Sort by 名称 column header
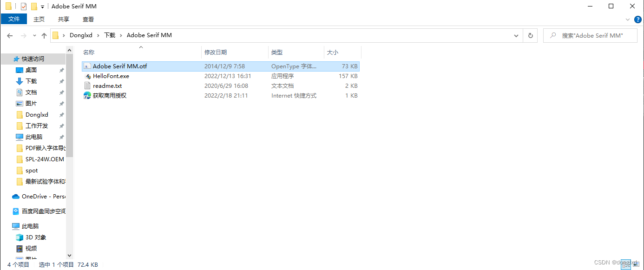644x270 pixels. click(x=89, y=53)
